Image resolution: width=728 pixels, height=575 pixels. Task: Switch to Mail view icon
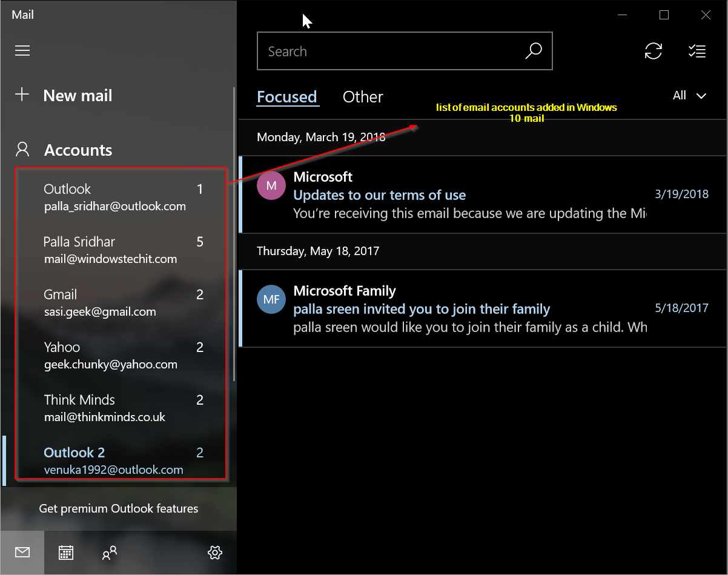tap(22, 553)
